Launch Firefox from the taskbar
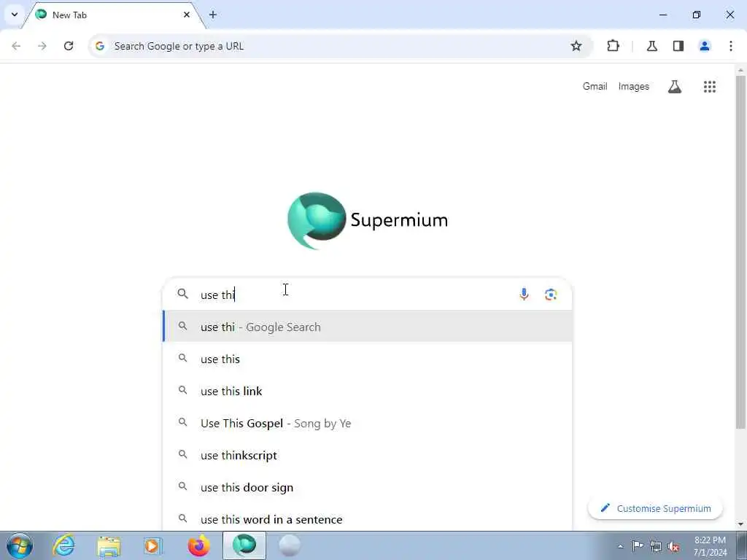This screenshot has height=560, width=747. tap(198, 545)
